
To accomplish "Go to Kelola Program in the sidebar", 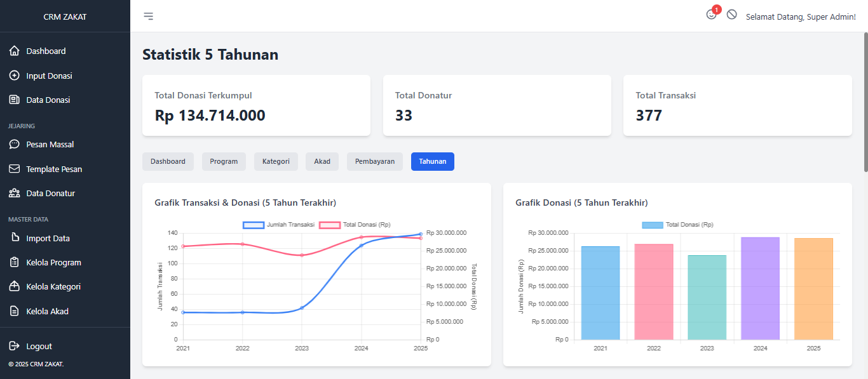I will pos(53,262).
